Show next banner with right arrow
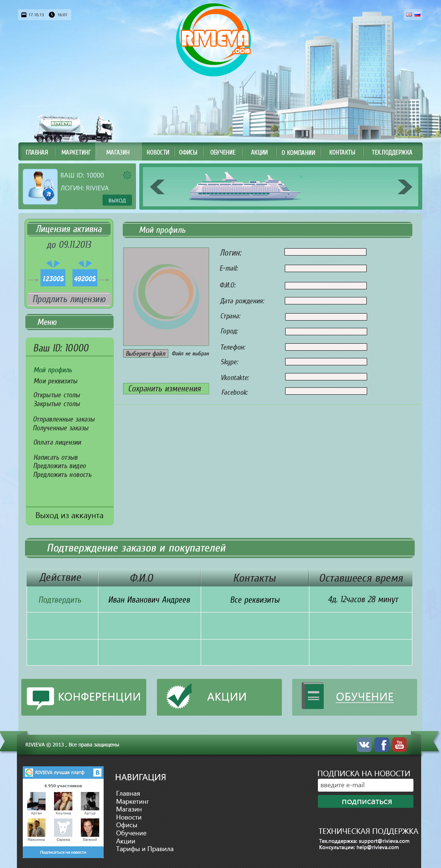441x868 pixels. click(405, 187)
